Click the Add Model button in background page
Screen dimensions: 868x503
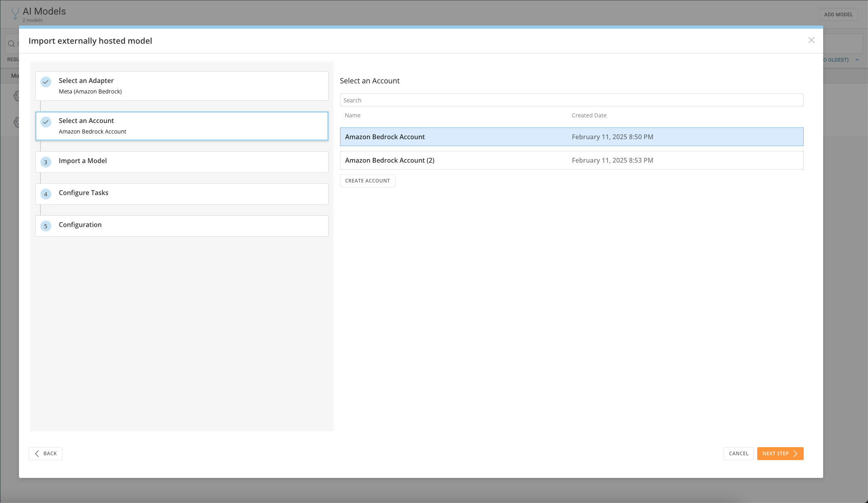838,15
